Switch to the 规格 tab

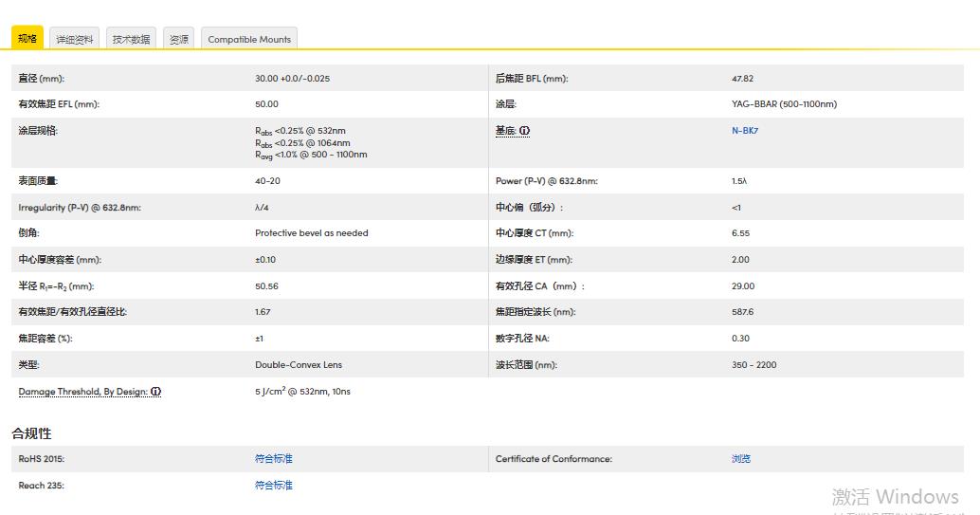pos(27,39)
